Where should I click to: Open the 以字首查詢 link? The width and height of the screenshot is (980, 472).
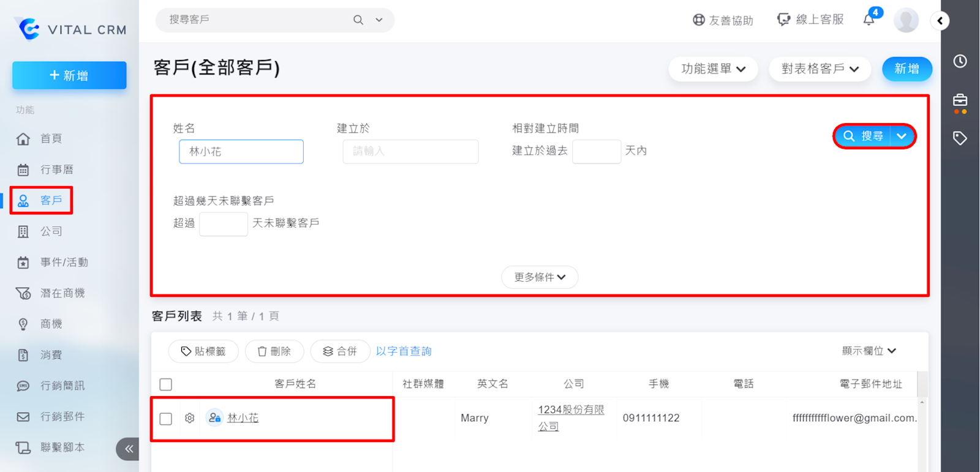click(404, 351)
